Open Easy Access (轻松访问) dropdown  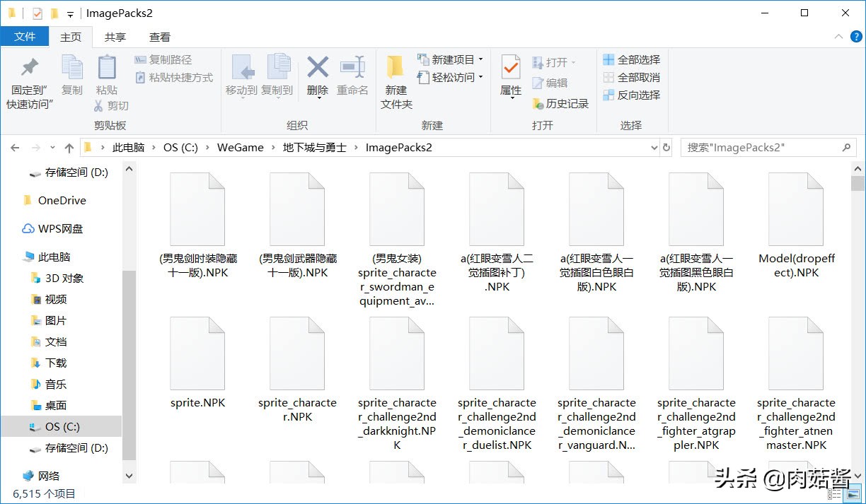[x=450, y=77]
